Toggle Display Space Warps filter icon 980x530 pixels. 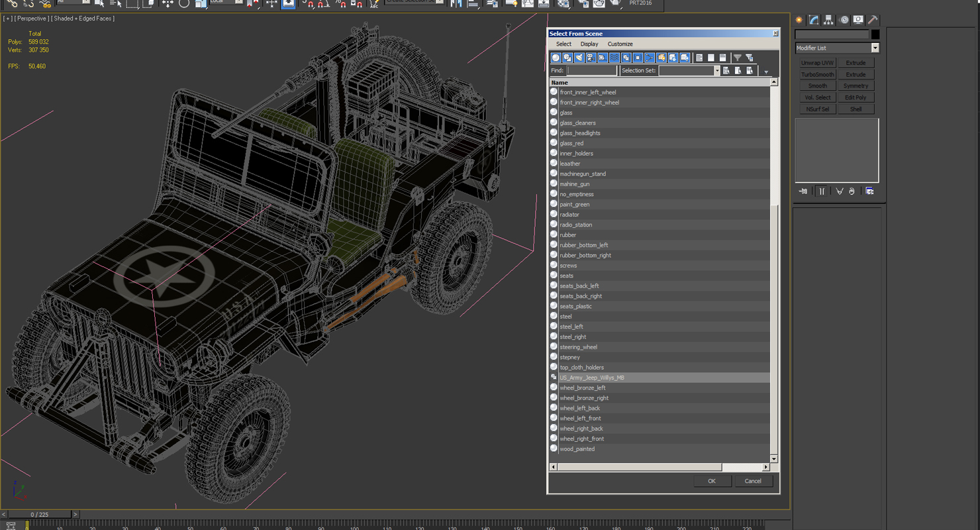[x=614, y=58]
